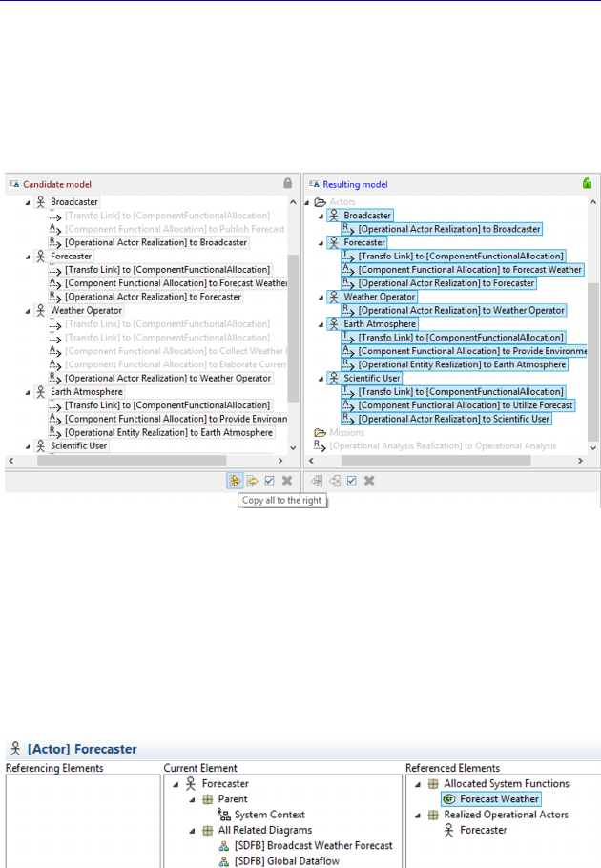Select Forecaster actor in Candidate model tree
The width and height of the screenshot is (601, 868).
pos(71,257)
